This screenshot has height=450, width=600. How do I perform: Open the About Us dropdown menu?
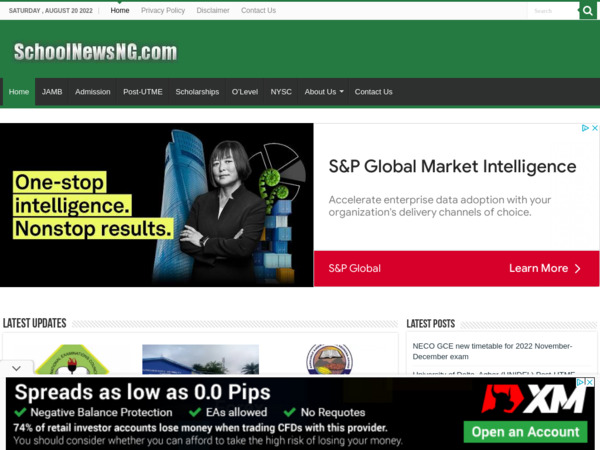click(324, 92)
